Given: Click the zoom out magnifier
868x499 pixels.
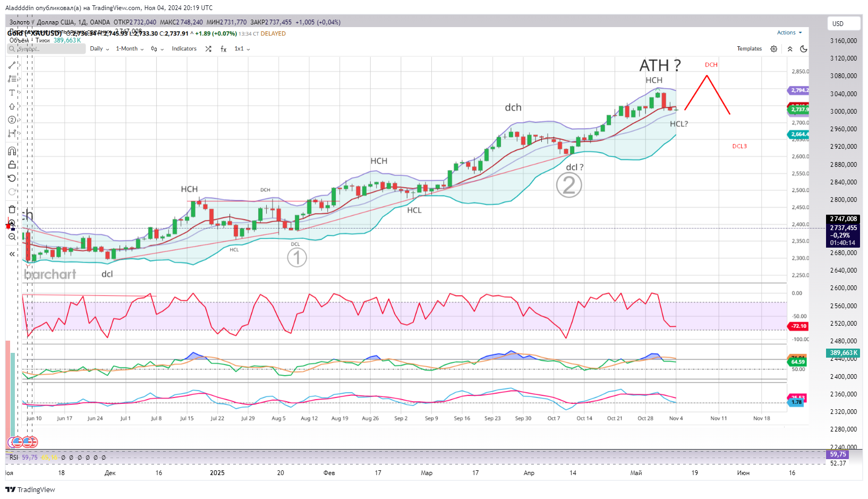Looking at the screenshot, I should pyautogui.click(x=12, y=236).
